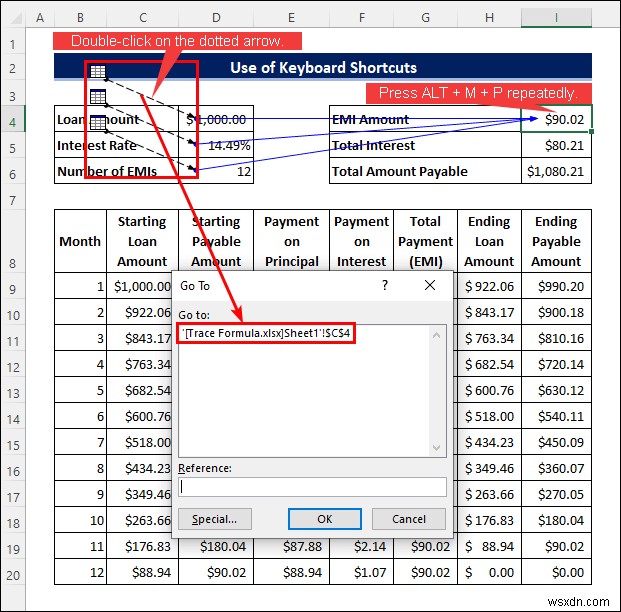Click month number 12 in last row

click(x=80, y=572)
